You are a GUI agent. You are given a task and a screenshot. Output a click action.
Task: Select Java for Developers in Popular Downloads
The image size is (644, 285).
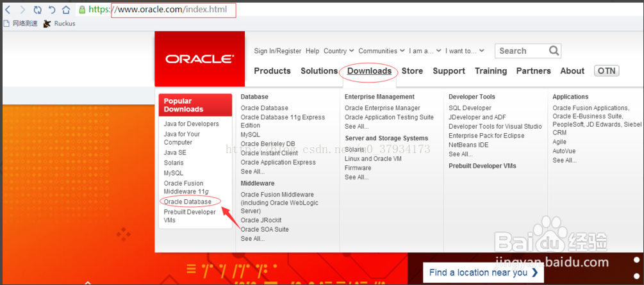(192, 124)
